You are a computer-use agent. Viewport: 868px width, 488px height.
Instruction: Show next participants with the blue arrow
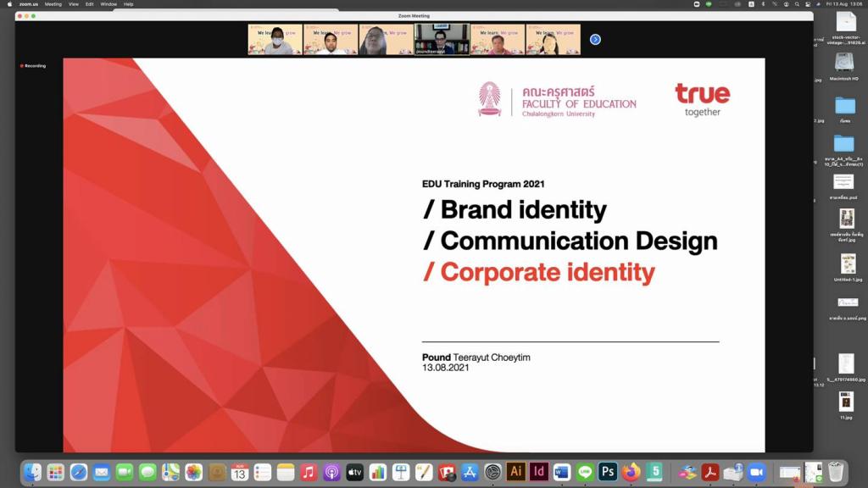595,39
